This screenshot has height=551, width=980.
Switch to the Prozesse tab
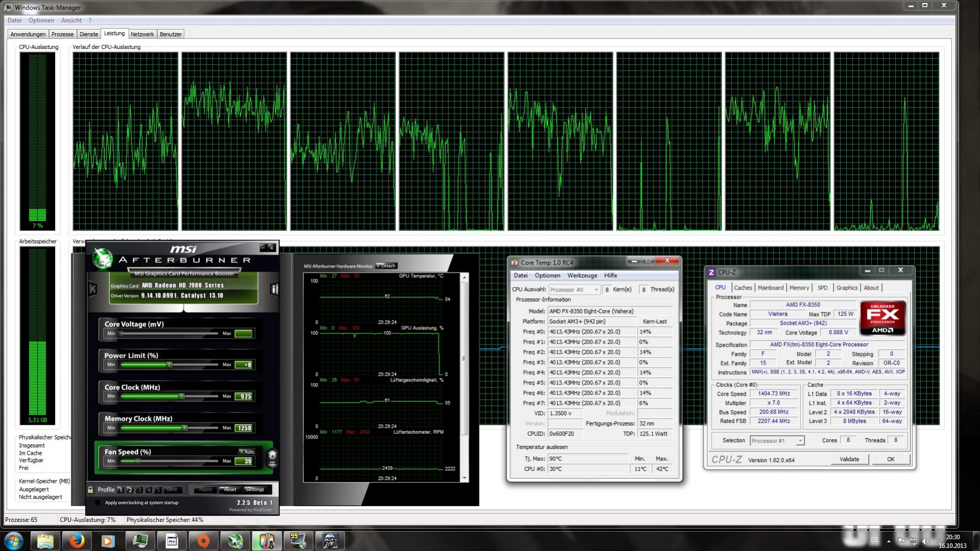62,34
